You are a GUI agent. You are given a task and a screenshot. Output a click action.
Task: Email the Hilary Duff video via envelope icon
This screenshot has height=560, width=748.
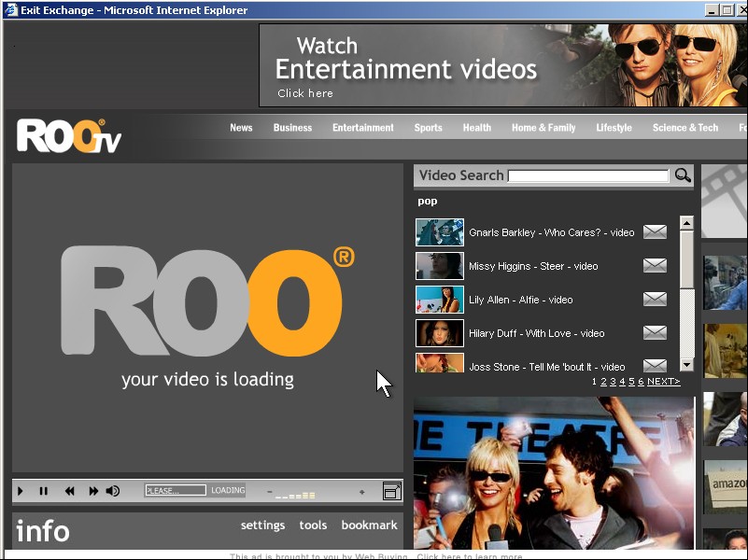[655, 332]
